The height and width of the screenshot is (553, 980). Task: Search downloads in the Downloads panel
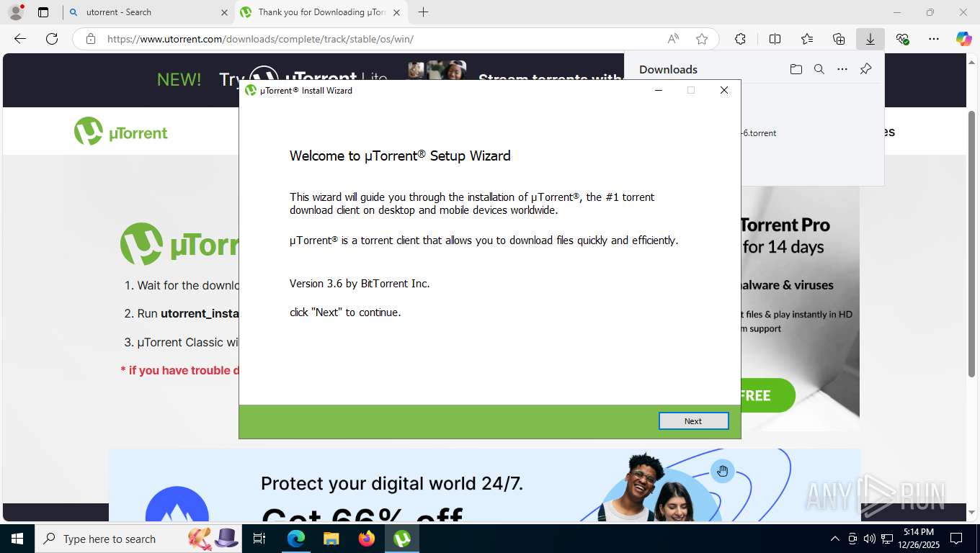click(819, 69)
